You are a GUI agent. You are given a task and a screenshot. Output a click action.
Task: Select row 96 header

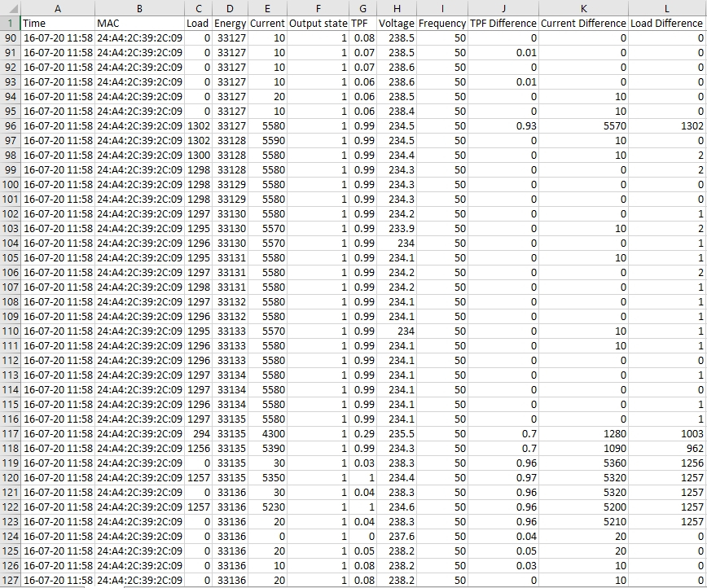pos(11,125)
